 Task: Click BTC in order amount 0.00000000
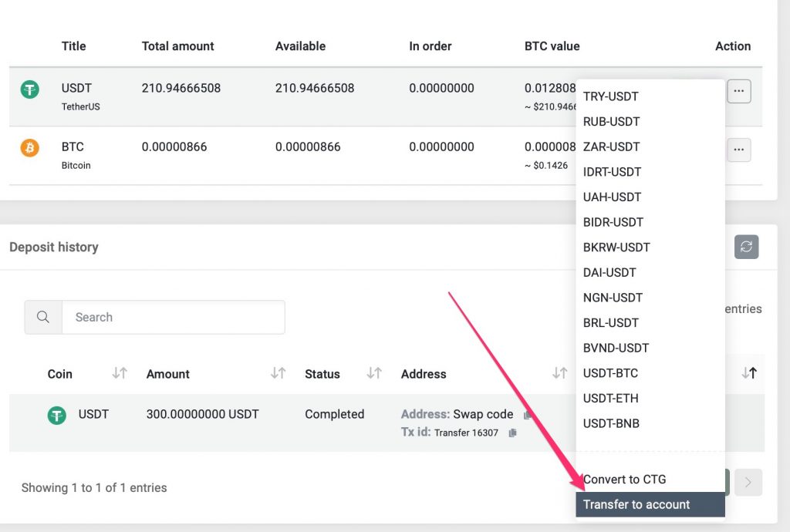(441, 147)
